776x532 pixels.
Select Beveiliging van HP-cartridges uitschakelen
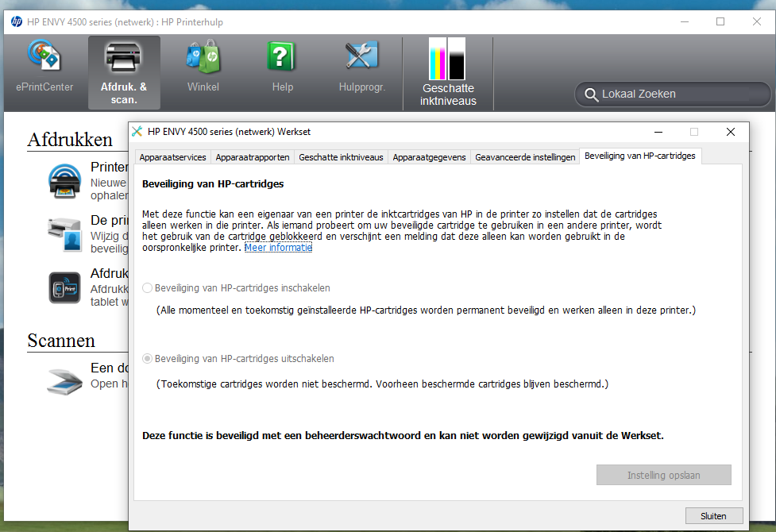(147, 358)
